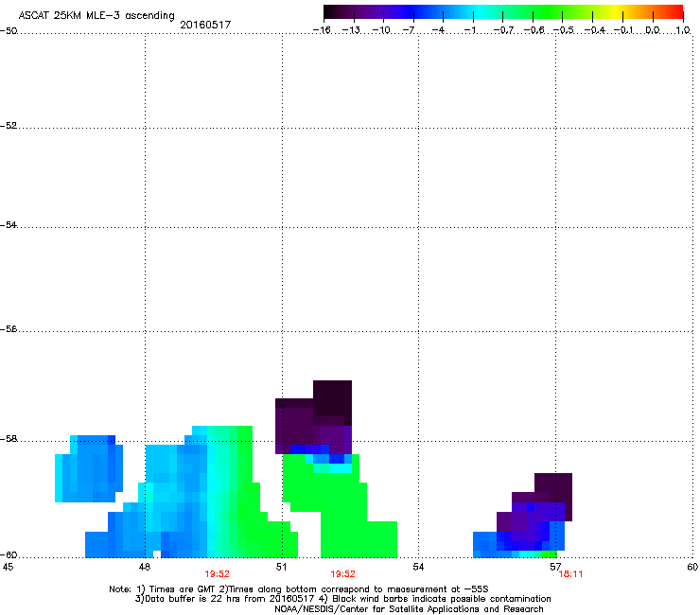This screenshot has height=615, width=700.
Task: Click the -0.5 color scale label
Action: point(564,30)
